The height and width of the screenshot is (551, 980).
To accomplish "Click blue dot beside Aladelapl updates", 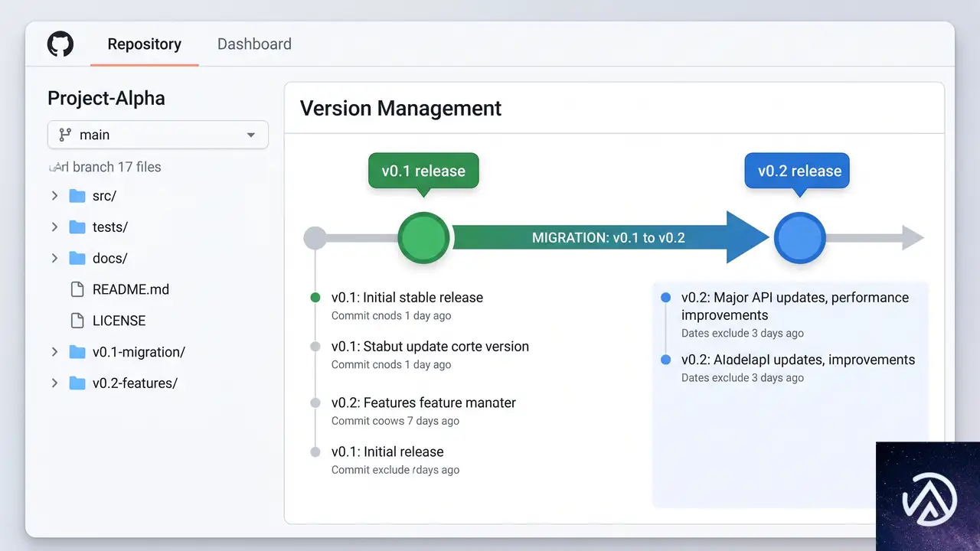I will click(x=665, y=360).
